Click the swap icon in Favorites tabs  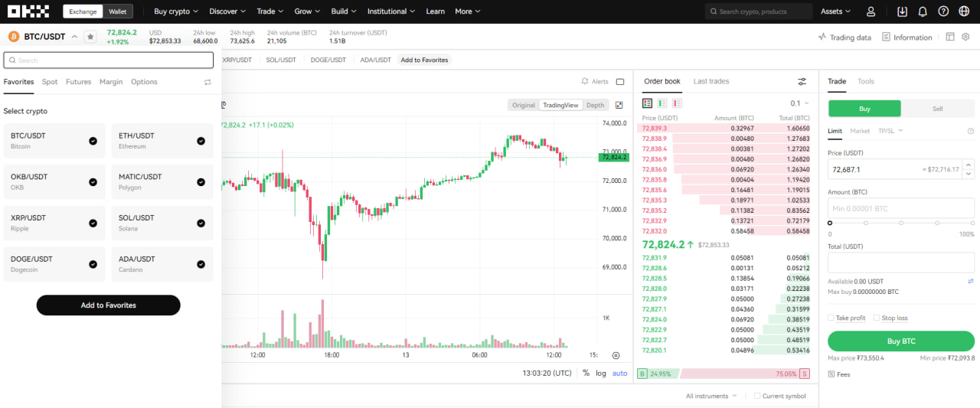207,82
